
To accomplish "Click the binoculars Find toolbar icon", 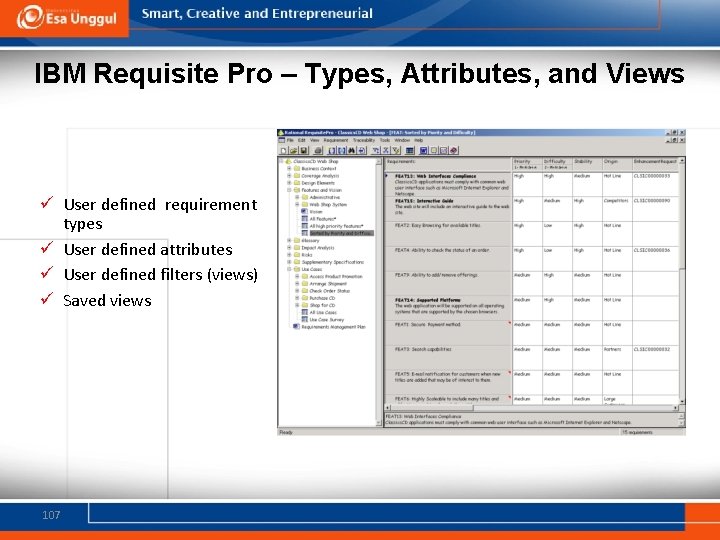I will 352,150.
